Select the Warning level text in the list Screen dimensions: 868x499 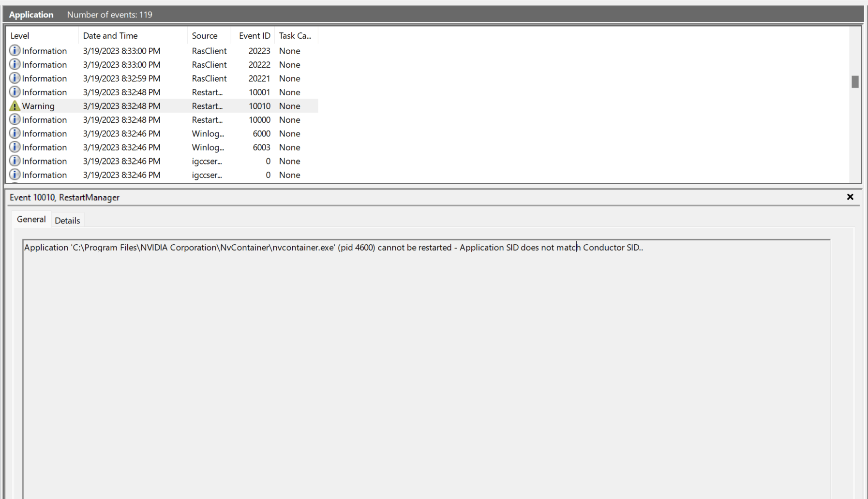[x=38, y=106]
